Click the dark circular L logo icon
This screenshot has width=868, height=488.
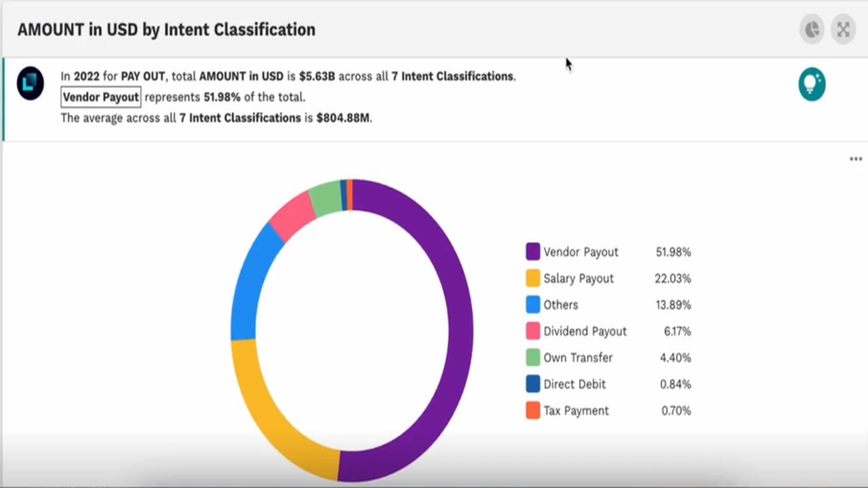coord(31,83)
